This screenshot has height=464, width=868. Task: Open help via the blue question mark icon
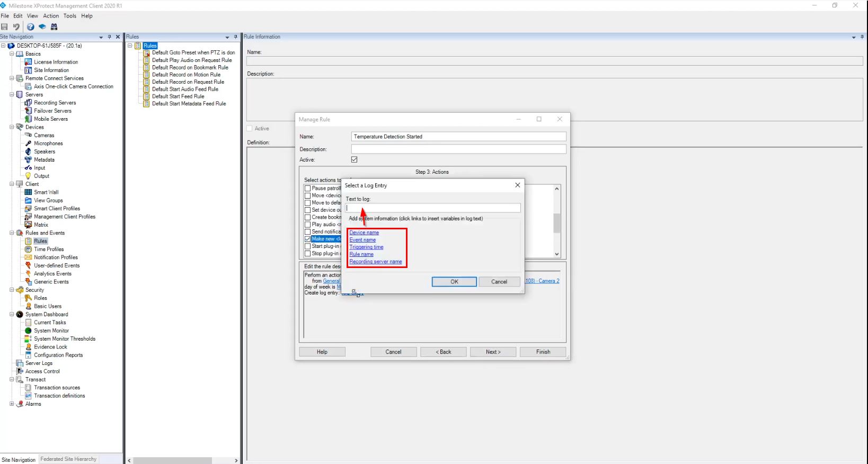tap(31, 27)
